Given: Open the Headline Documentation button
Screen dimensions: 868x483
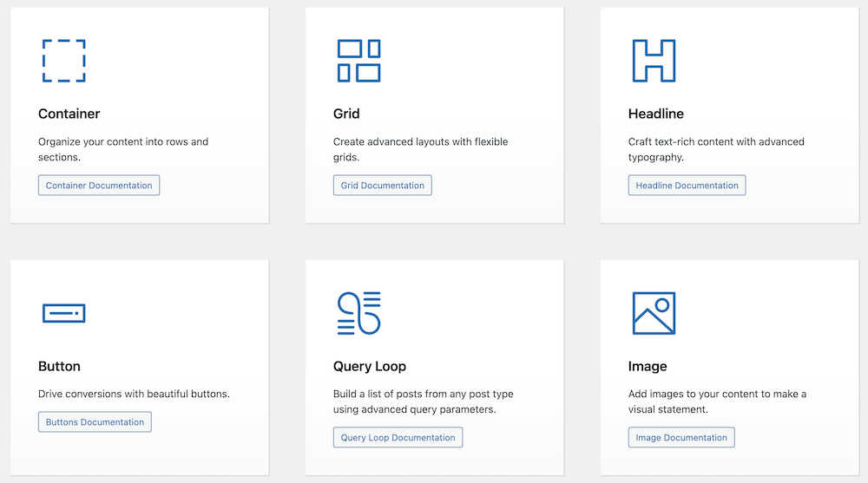Looking at the screenshot, I should point(687,186).
